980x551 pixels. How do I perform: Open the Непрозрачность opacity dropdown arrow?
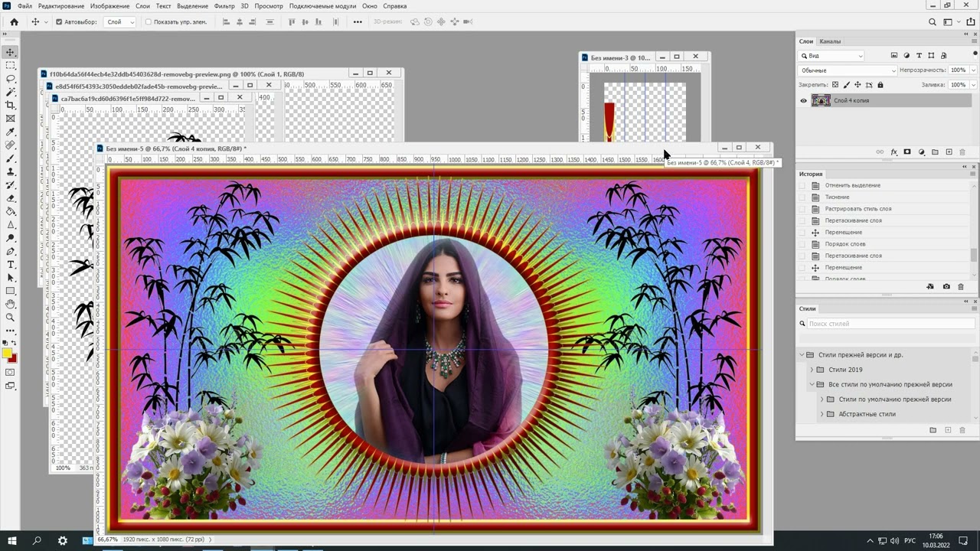[x=973, y=70]
